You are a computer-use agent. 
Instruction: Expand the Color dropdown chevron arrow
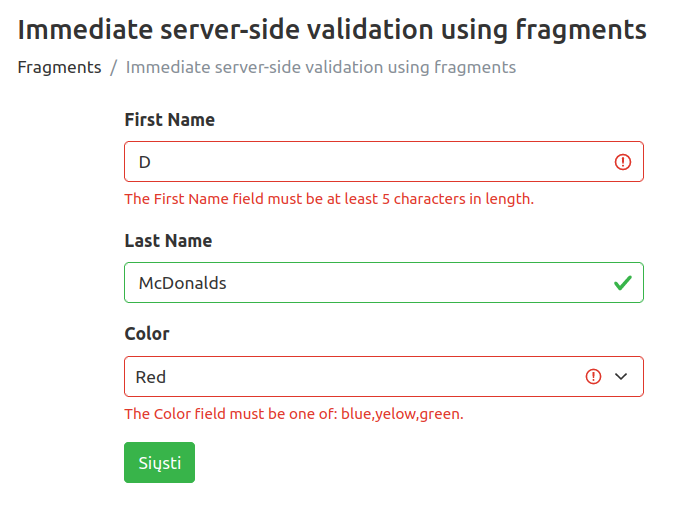[621, 377]
